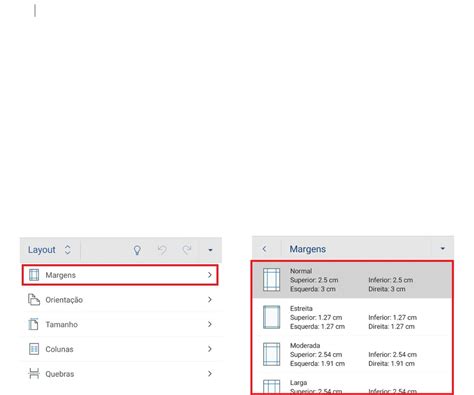Click the Moderada margin thumbnail icon
Image resolution: width=474 pixels, height=395 pixels.
(272, 354)
